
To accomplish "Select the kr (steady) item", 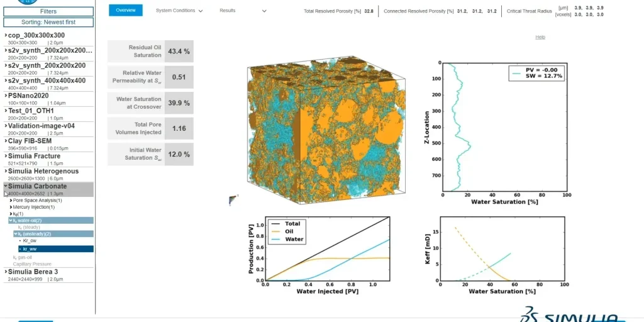I will 28,227.
